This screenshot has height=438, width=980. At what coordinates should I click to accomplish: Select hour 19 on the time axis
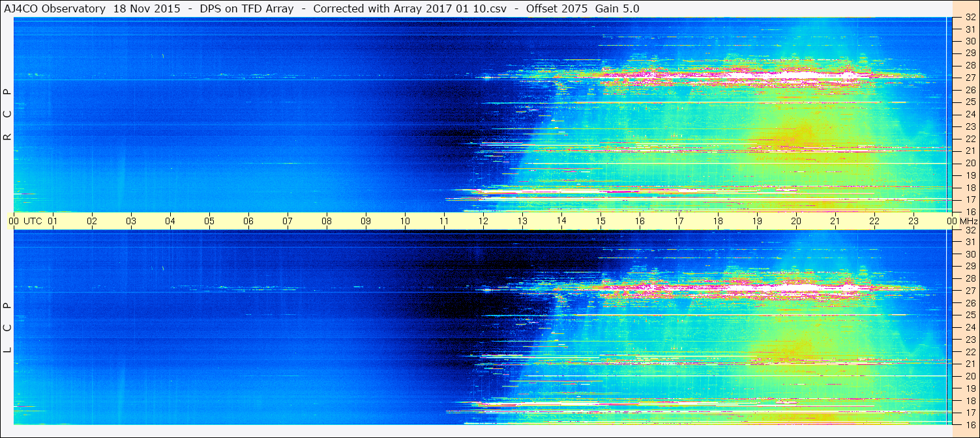[x=757, y=221]
